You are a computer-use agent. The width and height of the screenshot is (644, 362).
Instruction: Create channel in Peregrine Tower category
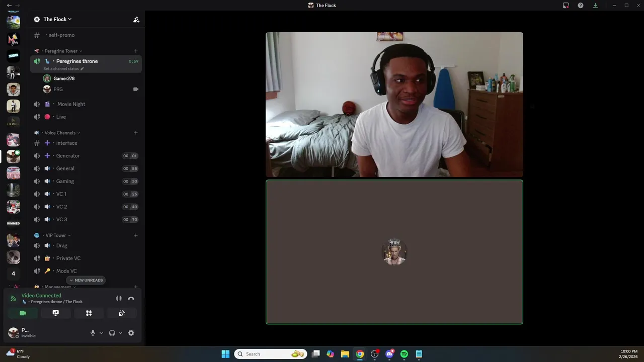coord(136,51)
